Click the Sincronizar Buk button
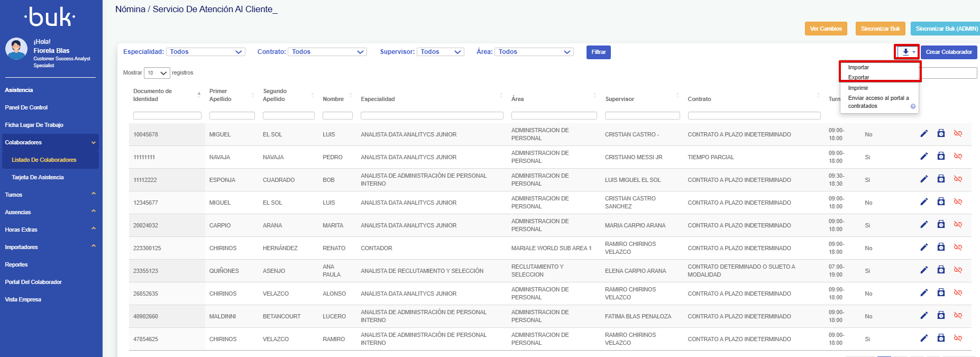The width and height of the screenshot is (980, 357). pyautogui.click(x=880, y=29)
